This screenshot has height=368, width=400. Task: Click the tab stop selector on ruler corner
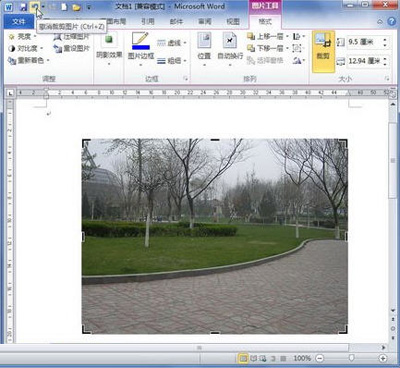click(10, 93)
